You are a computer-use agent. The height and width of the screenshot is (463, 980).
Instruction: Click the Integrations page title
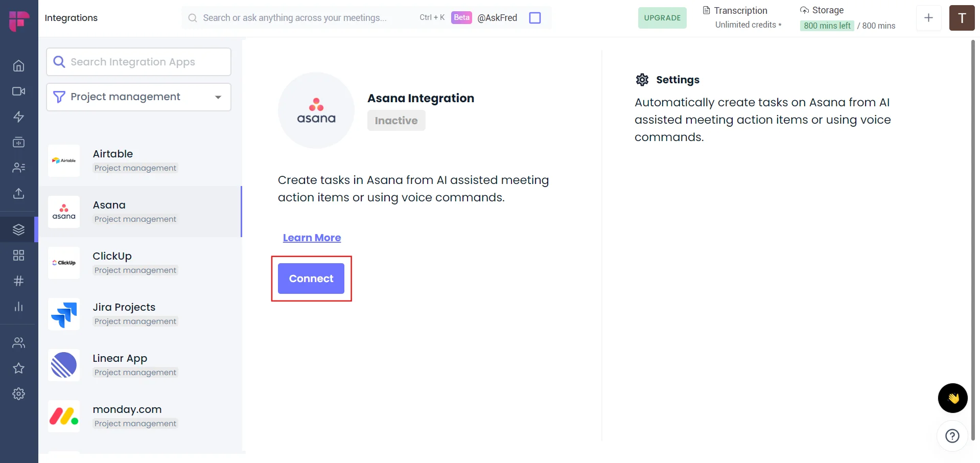71,18
